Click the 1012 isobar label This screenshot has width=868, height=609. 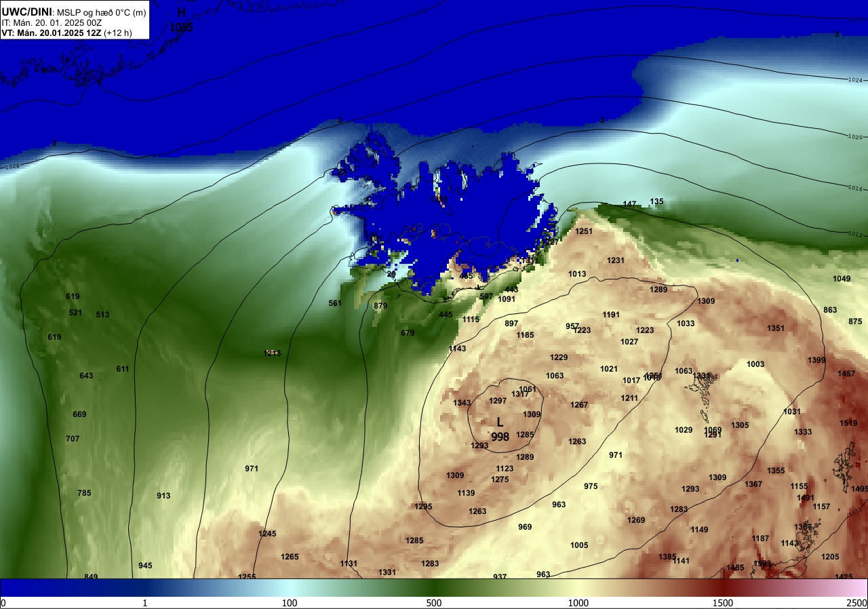[854, 235]
